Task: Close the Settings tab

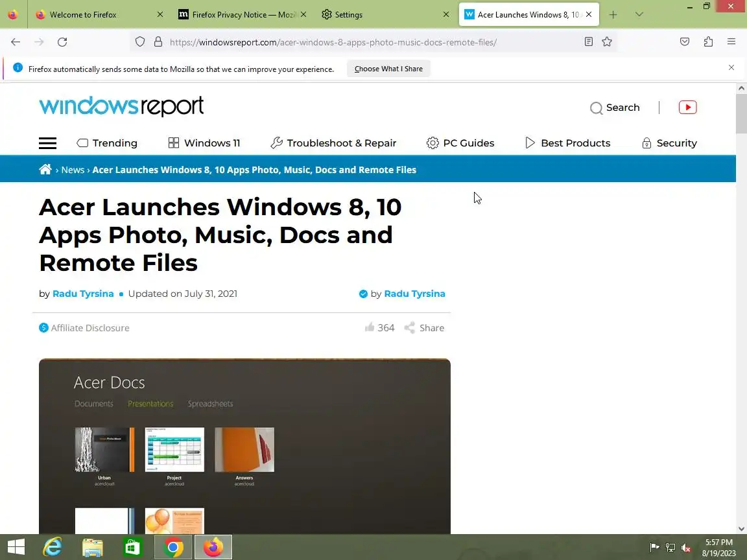Action: 446,15
